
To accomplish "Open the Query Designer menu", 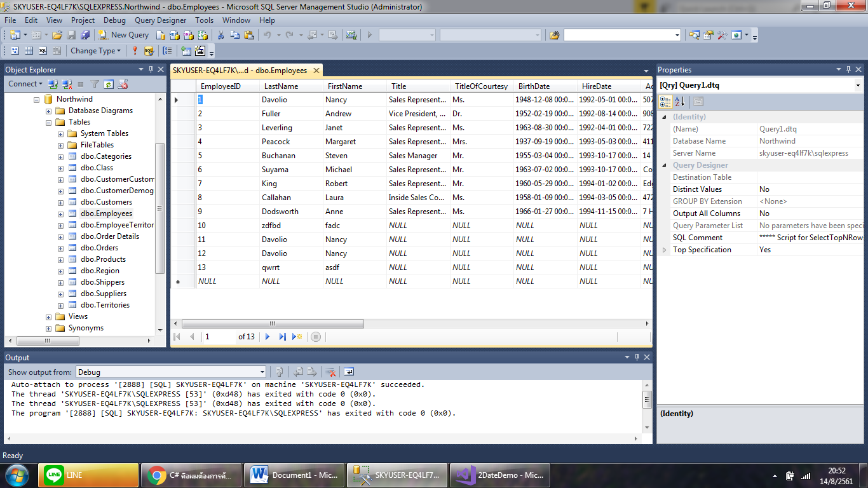I will coord(161,20).
